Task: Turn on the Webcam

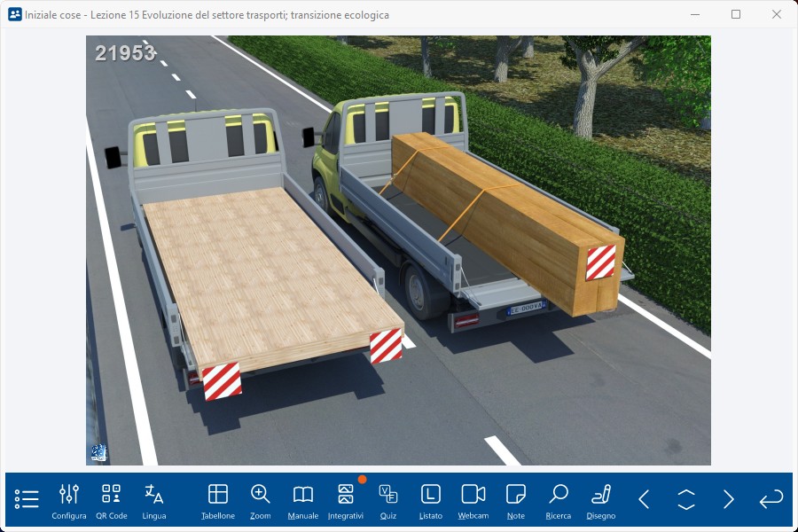Action: tap(473, 500)
